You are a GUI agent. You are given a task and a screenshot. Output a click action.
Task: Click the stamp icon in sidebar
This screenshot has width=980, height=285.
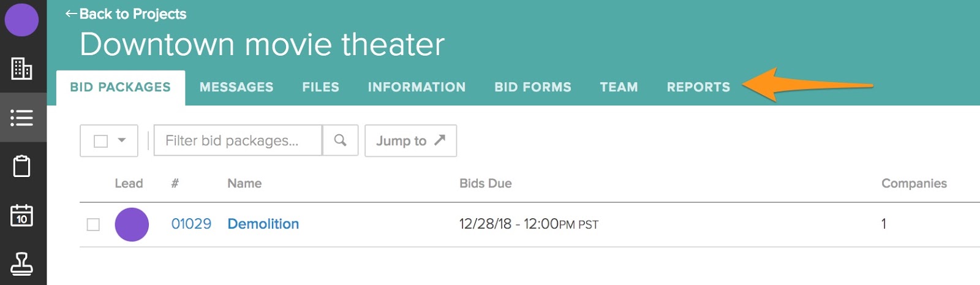click(22, 264)
